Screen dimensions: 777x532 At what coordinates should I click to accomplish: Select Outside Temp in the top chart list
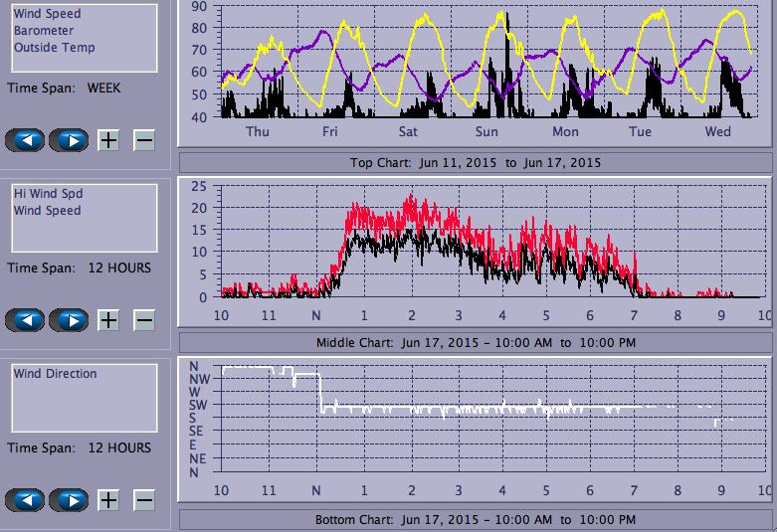point(55,48)
